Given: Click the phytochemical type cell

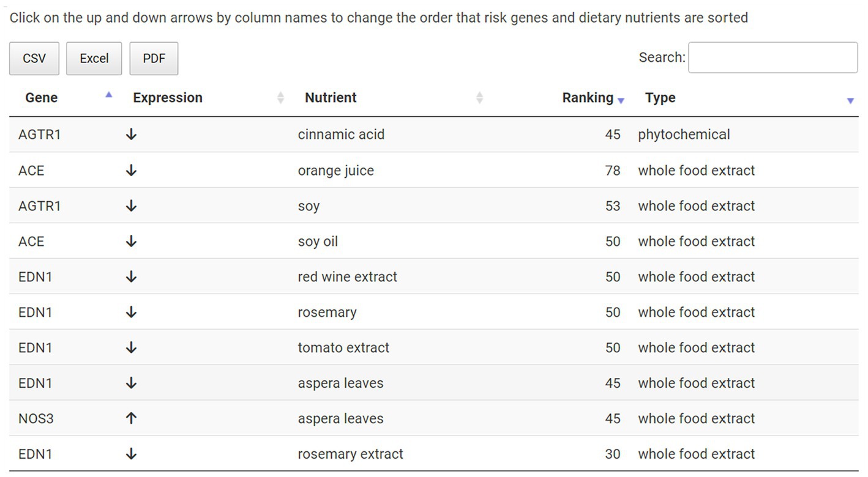Looking at the screenshot, I should pos(684,135).
